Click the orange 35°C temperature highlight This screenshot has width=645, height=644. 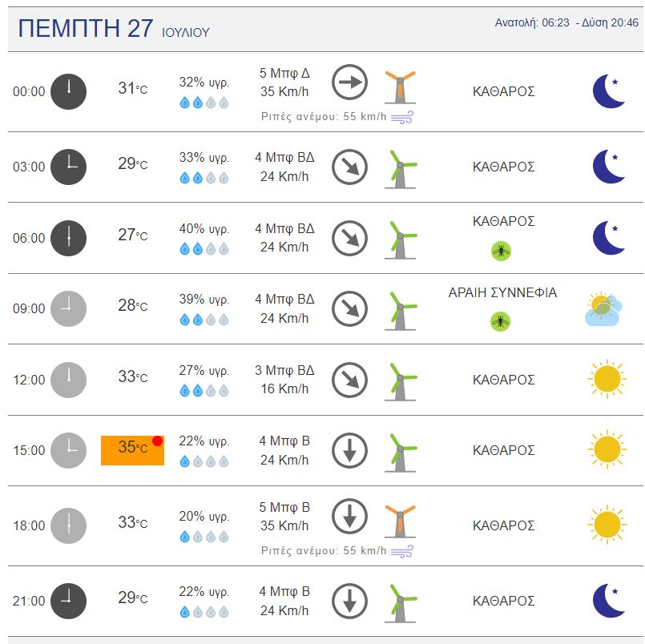point(132,449)
